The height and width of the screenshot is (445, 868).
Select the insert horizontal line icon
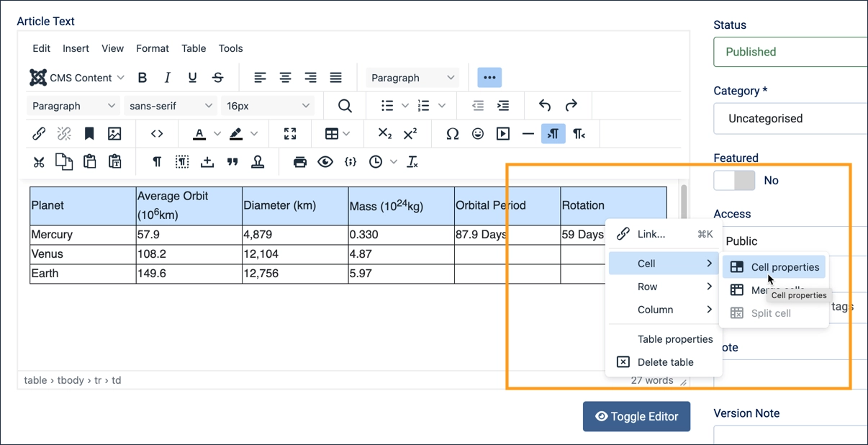pos(528,133)
